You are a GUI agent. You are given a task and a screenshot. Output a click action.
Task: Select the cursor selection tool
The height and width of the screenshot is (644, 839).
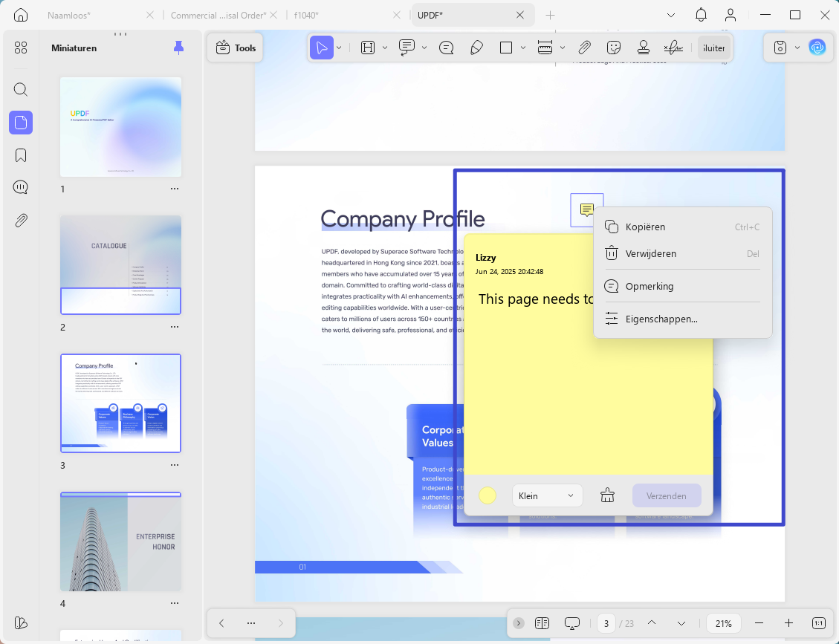(322, 48)
